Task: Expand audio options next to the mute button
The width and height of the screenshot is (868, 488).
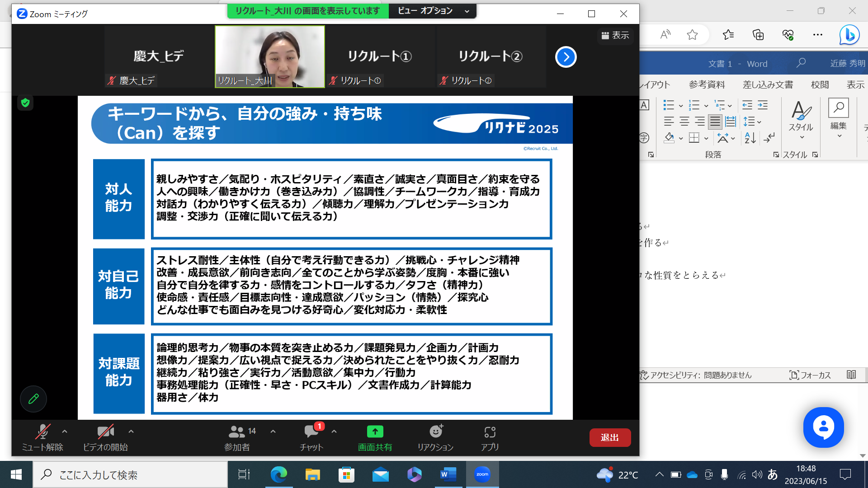Action: (x=64, y=431)
